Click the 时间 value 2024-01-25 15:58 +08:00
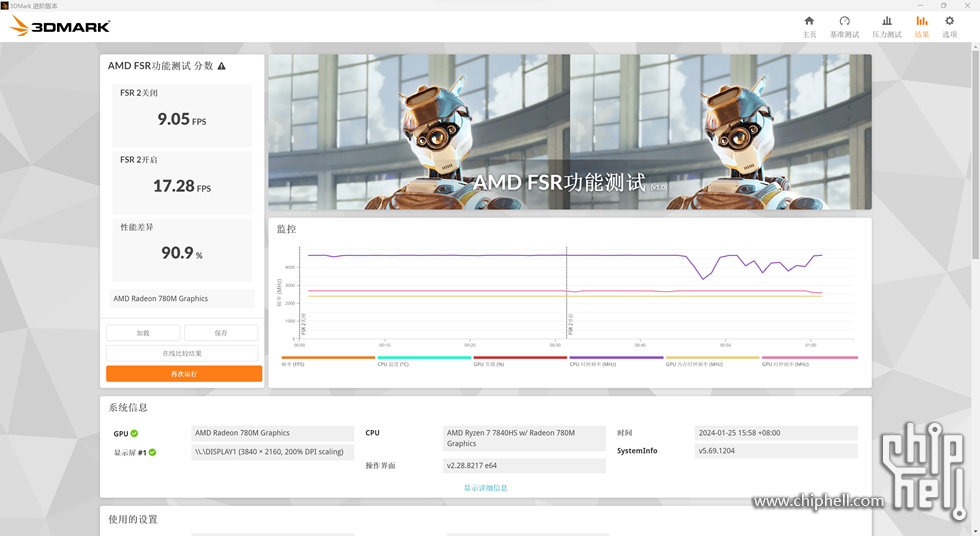This screenshot has width=980, height=536. pyautogui.click(x=776, y=433)
